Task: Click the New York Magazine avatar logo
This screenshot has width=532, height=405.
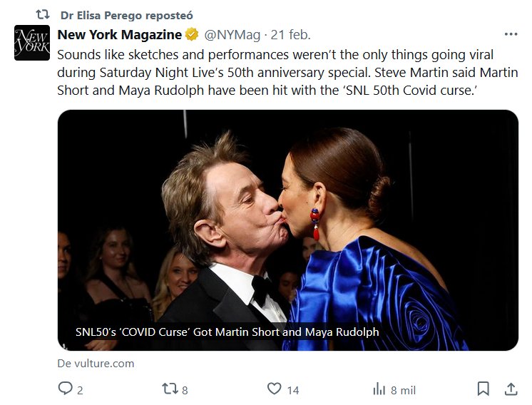Action: tap(32, 43)
